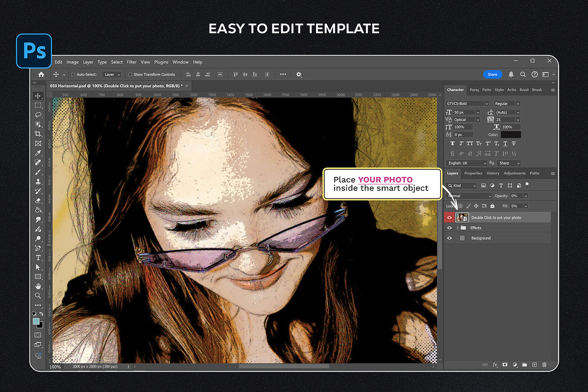The image size is (588, 392).
Task: Select the Eyedropper tool
Action: click(x=38, y=153)
